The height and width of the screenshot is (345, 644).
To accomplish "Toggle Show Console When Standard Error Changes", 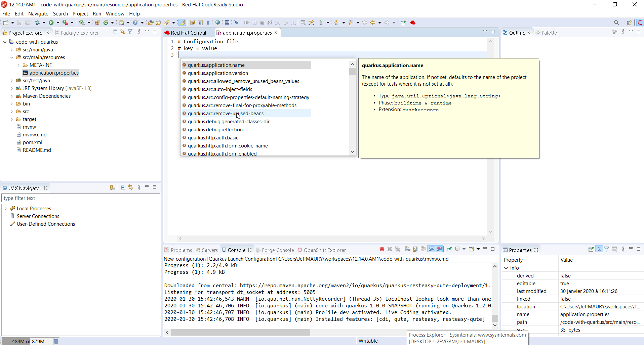I will pyautogui.click(x=439, y=249).
